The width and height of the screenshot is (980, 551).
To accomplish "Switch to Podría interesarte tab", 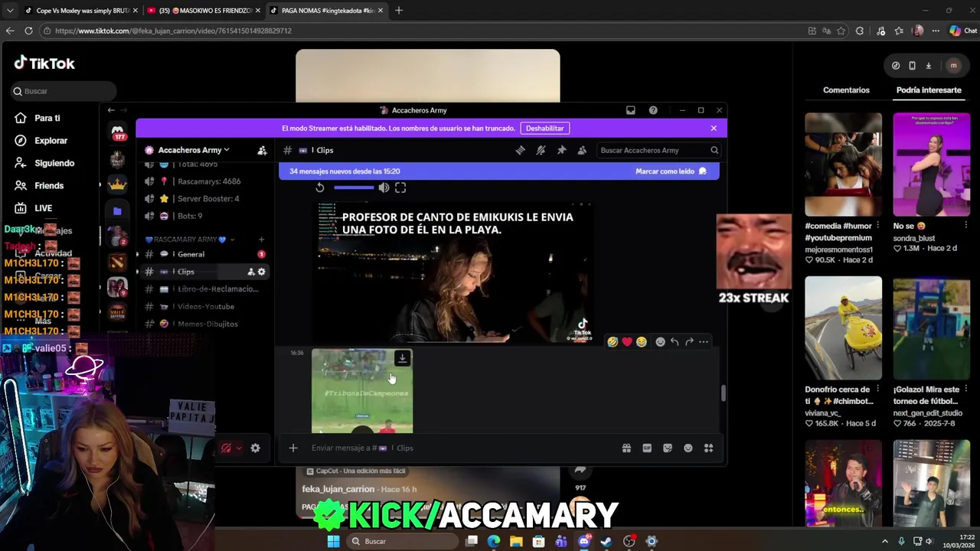I will pos(929,90).
